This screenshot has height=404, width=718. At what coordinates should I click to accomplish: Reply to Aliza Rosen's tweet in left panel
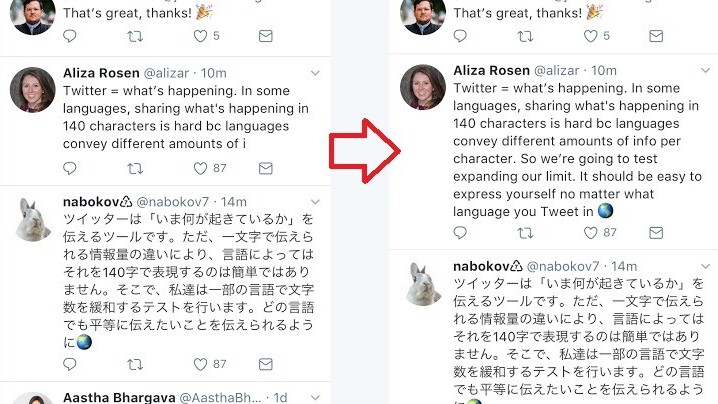[69, 168]
